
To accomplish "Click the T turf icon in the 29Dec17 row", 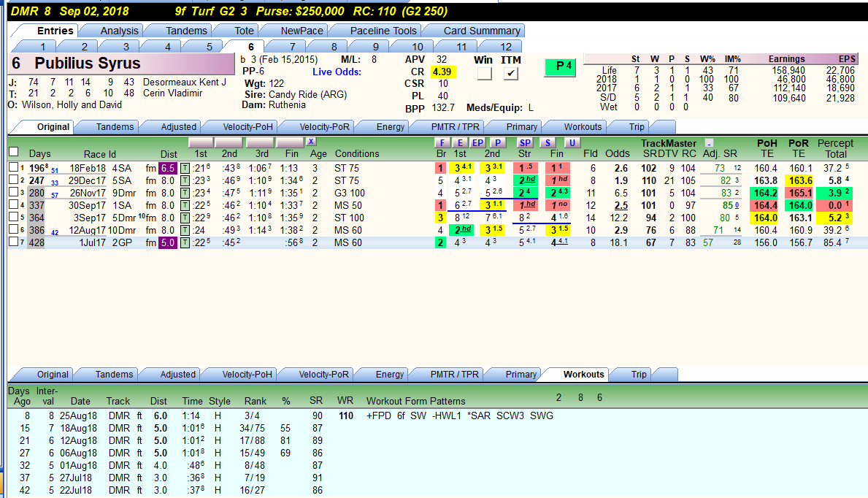I will pyautogui.click(x=185, y=180).
